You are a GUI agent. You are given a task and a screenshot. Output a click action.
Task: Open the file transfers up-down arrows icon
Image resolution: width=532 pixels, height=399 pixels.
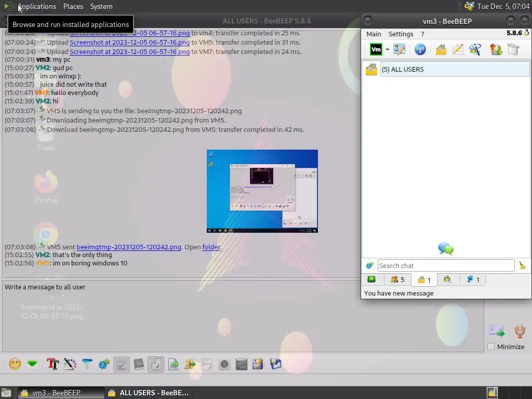(496, 49)
